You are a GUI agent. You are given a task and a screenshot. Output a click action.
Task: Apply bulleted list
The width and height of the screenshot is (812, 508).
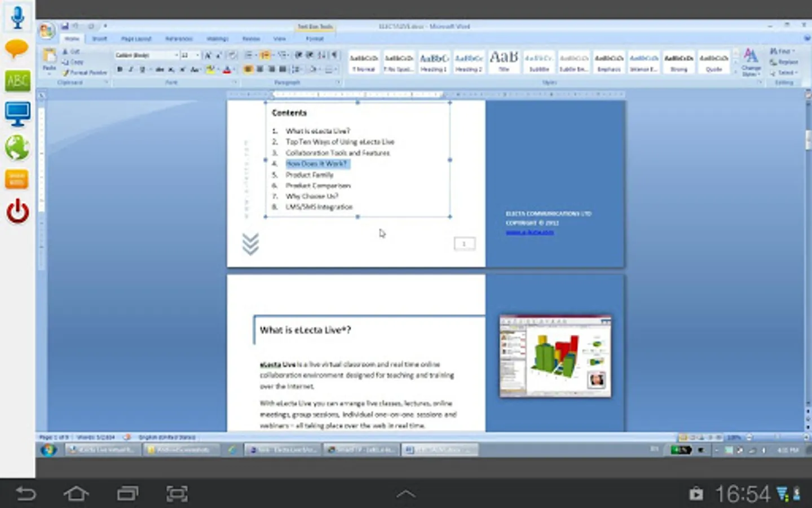coord(249,55)
